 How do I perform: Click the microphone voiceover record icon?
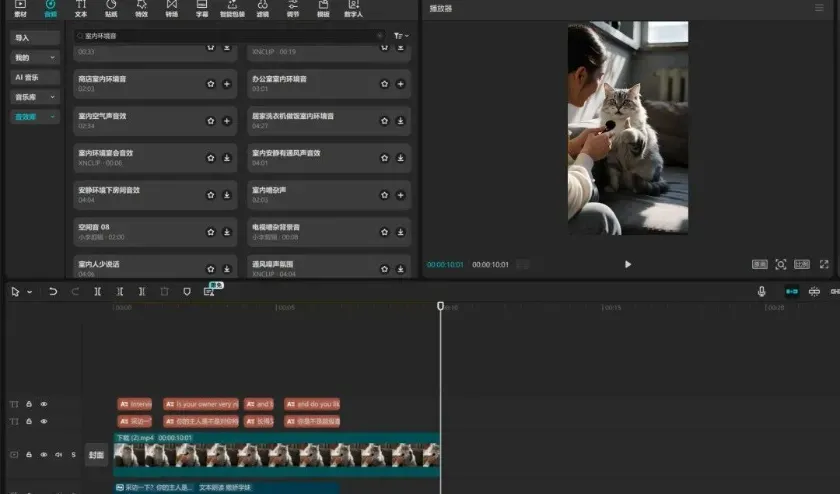761,292
